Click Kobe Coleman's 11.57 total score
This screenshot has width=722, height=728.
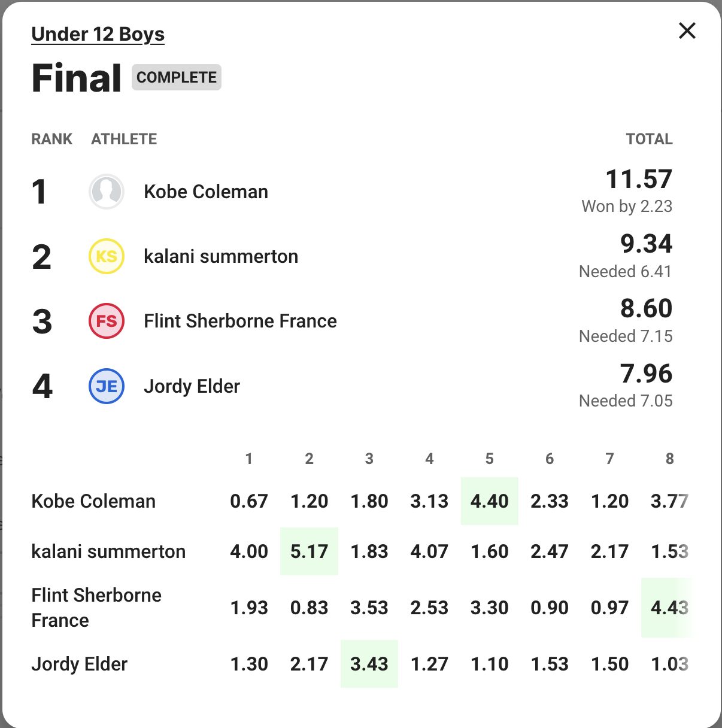(639, 179)
